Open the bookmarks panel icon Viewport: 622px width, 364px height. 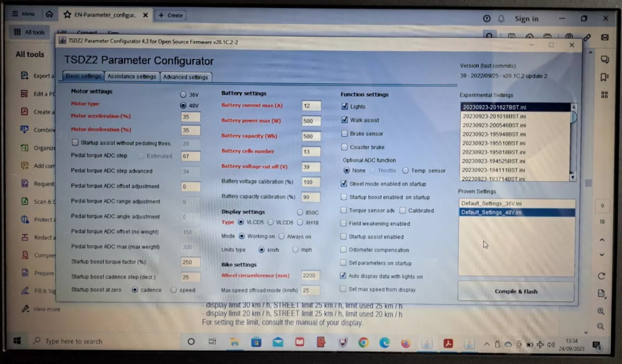[604, 77]
